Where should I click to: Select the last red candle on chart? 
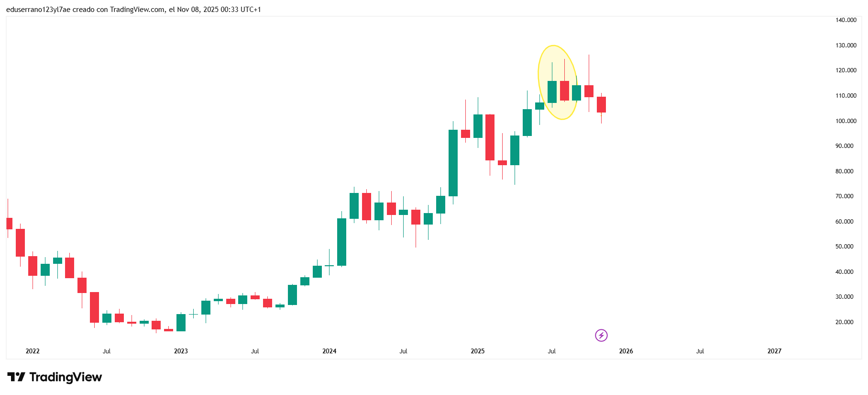coord(601,104)
